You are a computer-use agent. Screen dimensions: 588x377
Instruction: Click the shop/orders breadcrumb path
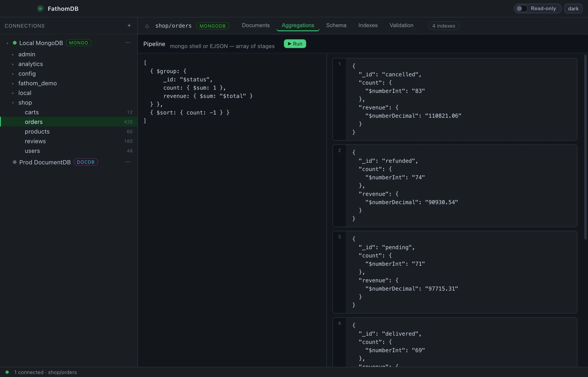[x=173, y=26]
